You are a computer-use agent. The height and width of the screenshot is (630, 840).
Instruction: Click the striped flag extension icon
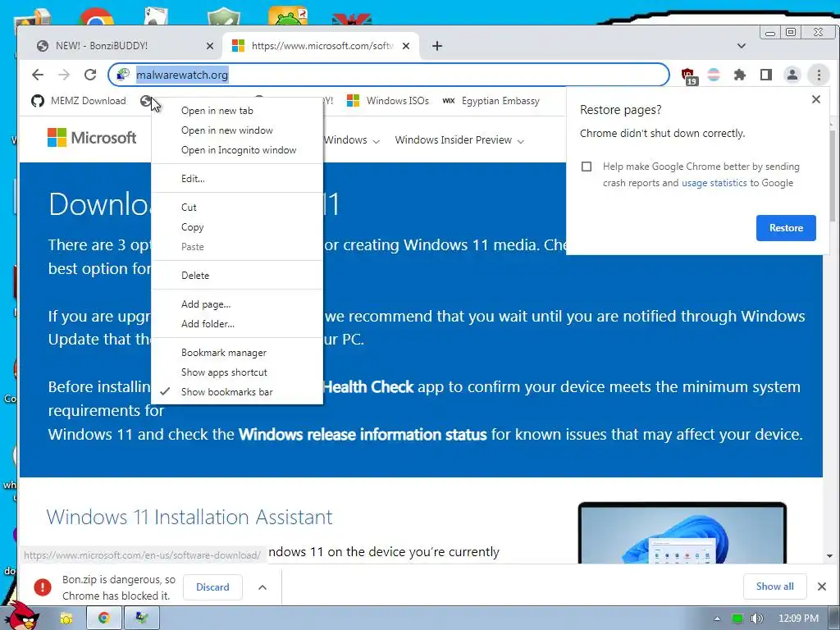(x=714, y=75)
